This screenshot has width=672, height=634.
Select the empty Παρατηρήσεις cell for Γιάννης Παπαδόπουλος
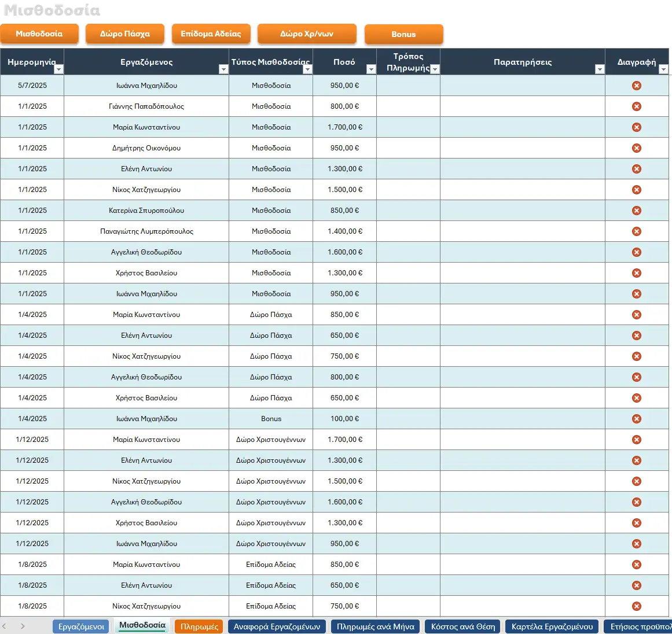523,106
